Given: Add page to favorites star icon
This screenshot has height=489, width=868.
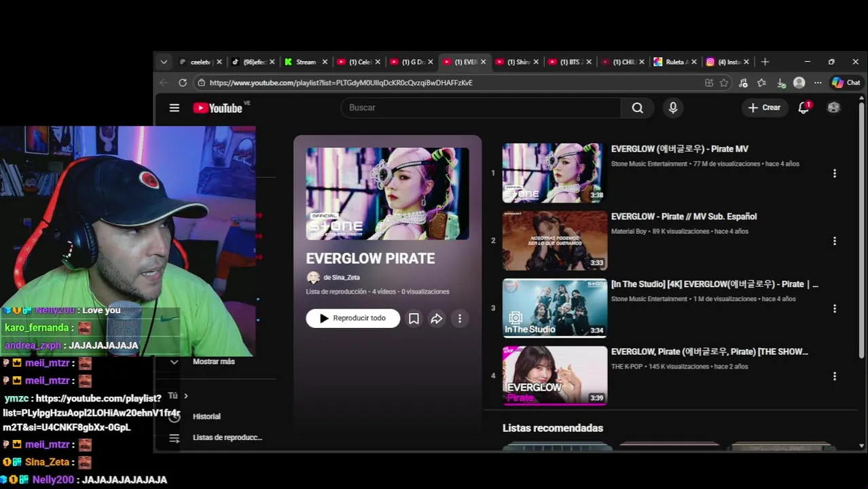Looking at the screenshot, I should 724,83.
